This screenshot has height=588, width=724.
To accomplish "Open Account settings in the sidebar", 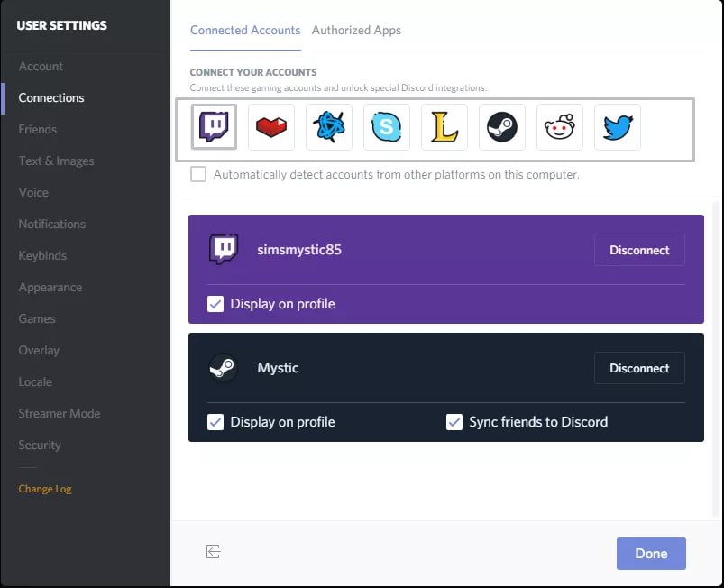I will point(41,66).
